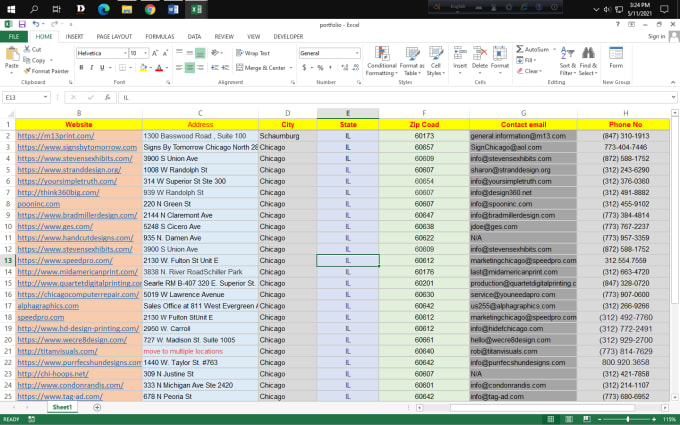
Task: Switch to the DEVELOPER tab
Action: (288, 36)
